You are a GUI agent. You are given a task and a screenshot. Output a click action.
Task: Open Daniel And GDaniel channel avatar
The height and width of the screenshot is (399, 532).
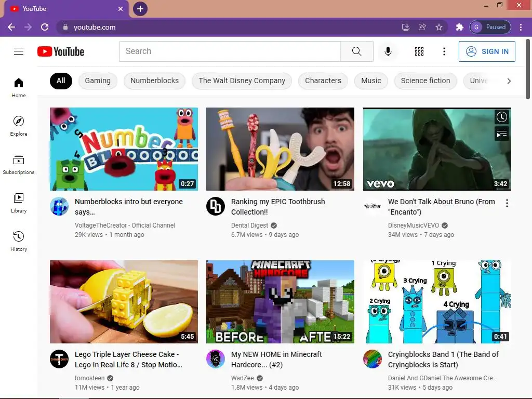pyautogui.click(x=373, y=359)
